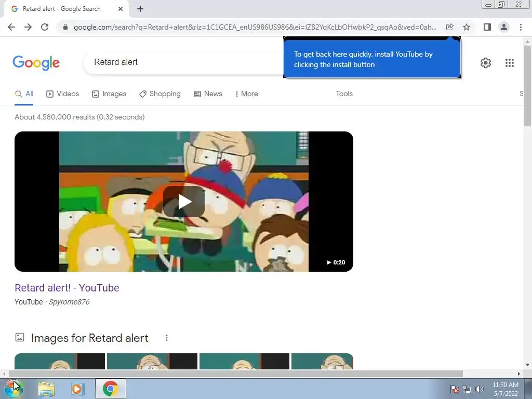532x399 pixels.
Task: Click the Images for Retard alert heading
Action: (x=89, y=338)
